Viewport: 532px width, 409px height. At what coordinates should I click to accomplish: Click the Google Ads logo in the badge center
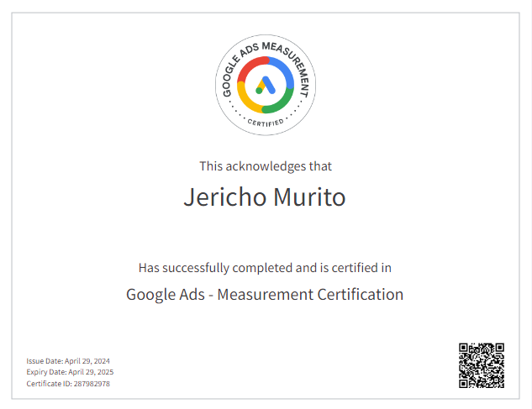click(265, 85)
